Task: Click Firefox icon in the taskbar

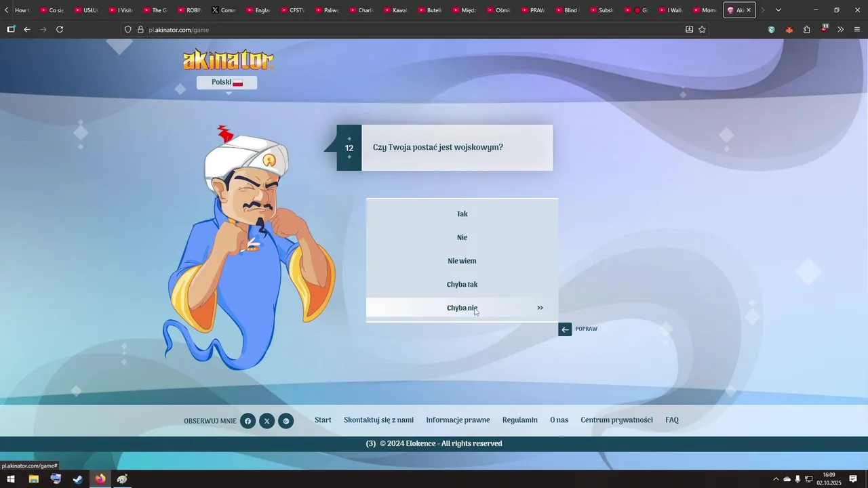Action: pyautogui.click(x=100, y=479)
